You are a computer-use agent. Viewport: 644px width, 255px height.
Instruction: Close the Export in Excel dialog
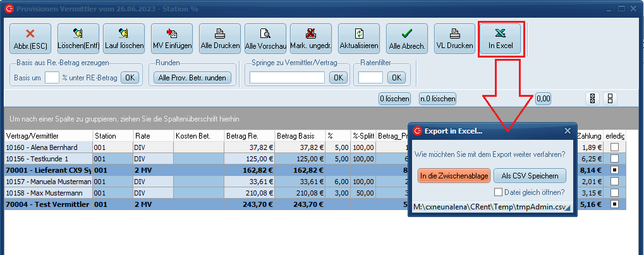click(567, 131)
